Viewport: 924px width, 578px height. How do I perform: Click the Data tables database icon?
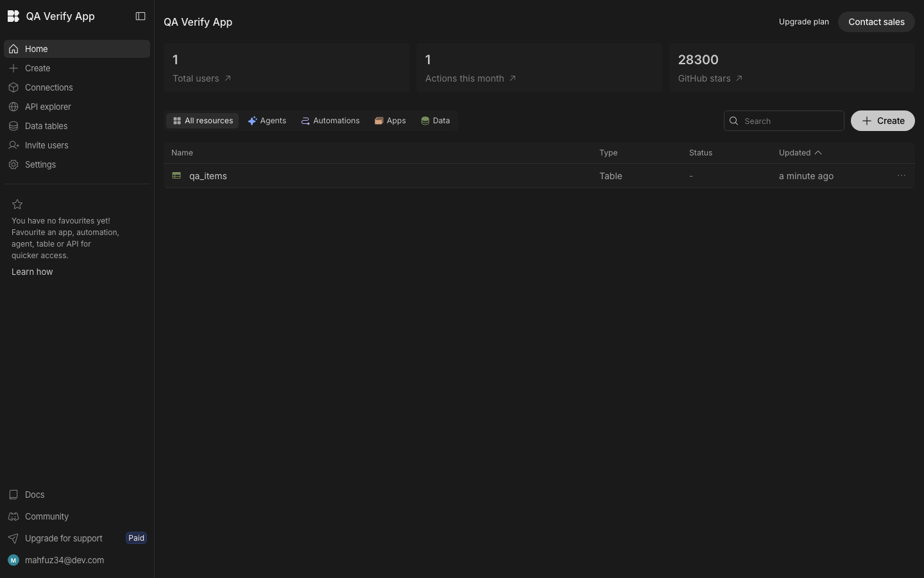click(x=13, y=126)
